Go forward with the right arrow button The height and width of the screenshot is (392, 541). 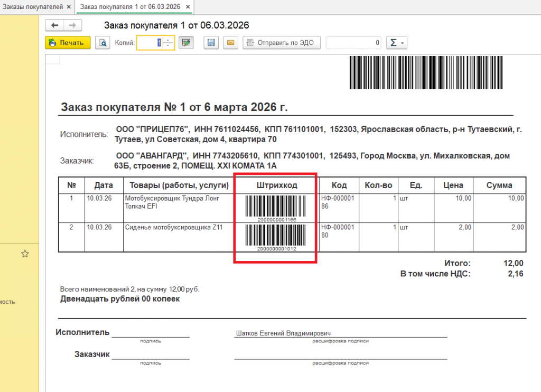pyautogui.click(x=72, y=25)
